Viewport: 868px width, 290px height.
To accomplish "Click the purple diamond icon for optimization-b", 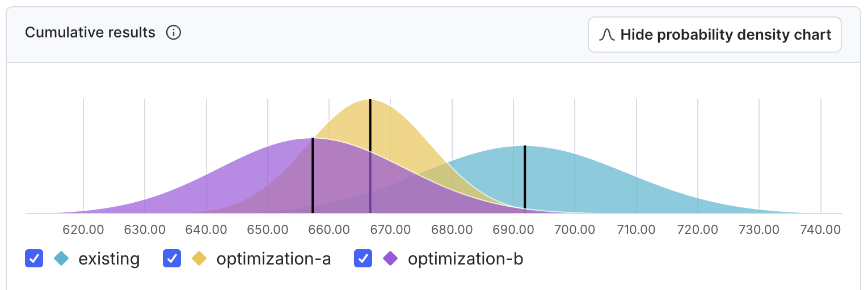I will tap(391, 259).
